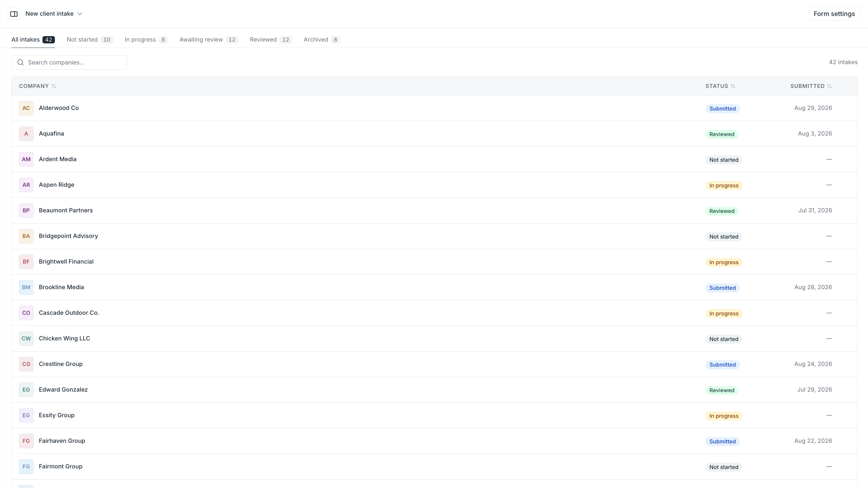
Task: Toggle the sidebar panel icon
Action: (x=14, y=14)
